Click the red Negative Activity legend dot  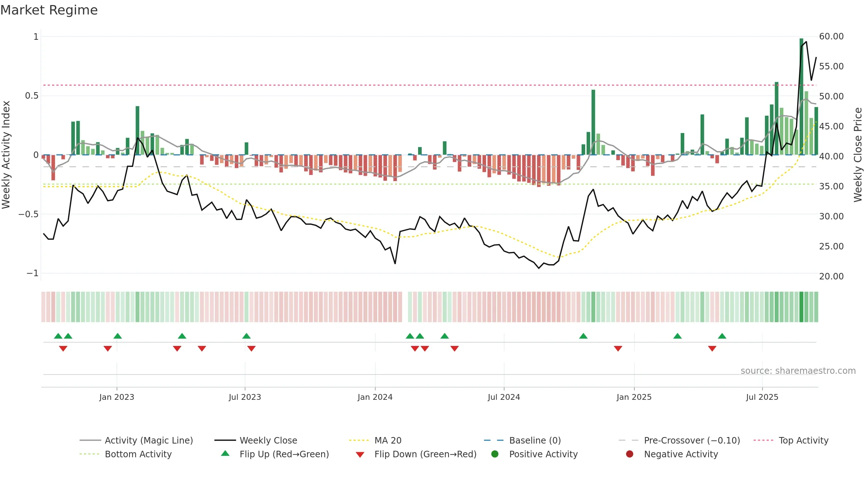click(x=630, y=454)
